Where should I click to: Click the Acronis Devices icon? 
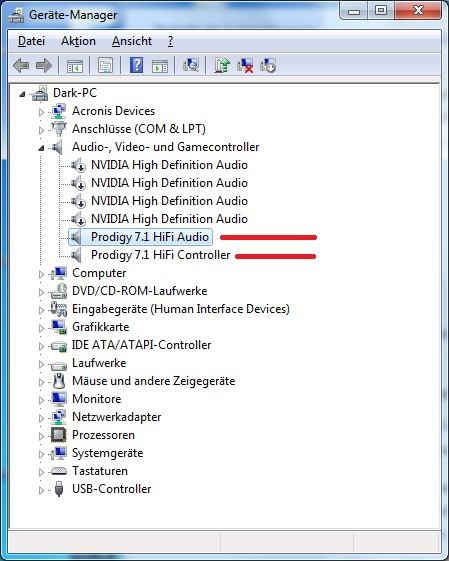pos(59,111)
